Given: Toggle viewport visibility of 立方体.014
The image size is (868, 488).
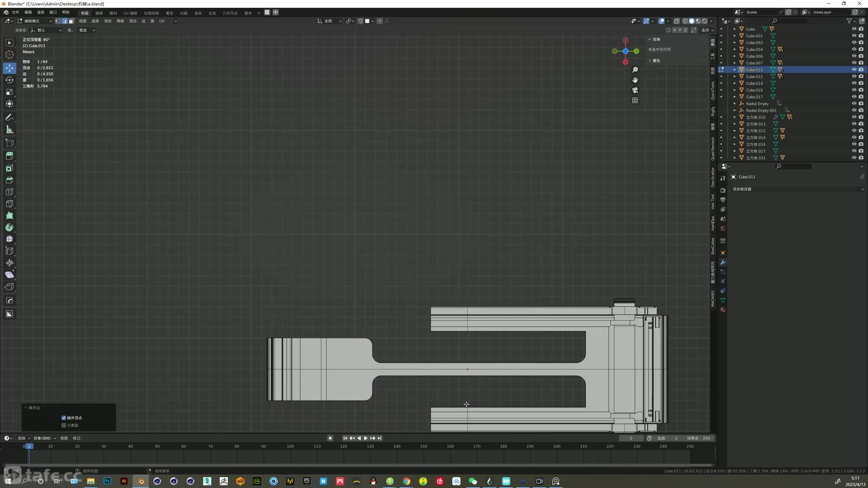Looking at the screenshot, I should coord(854,137).
